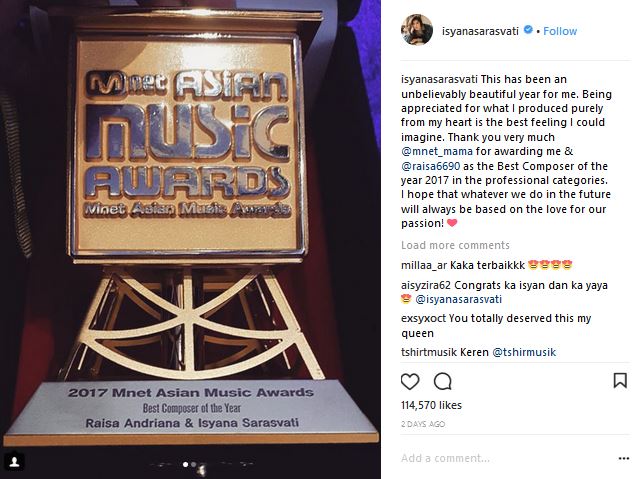The height and width of the screenshot is (479, 633).
Task: Open @tshirmusik mention in comment
Action: click(524, 352)
